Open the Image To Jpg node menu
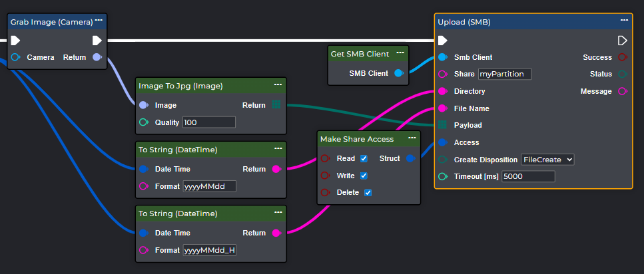This screenshot has width=644, height=274. pyautogui.click(x=278, y=84)
